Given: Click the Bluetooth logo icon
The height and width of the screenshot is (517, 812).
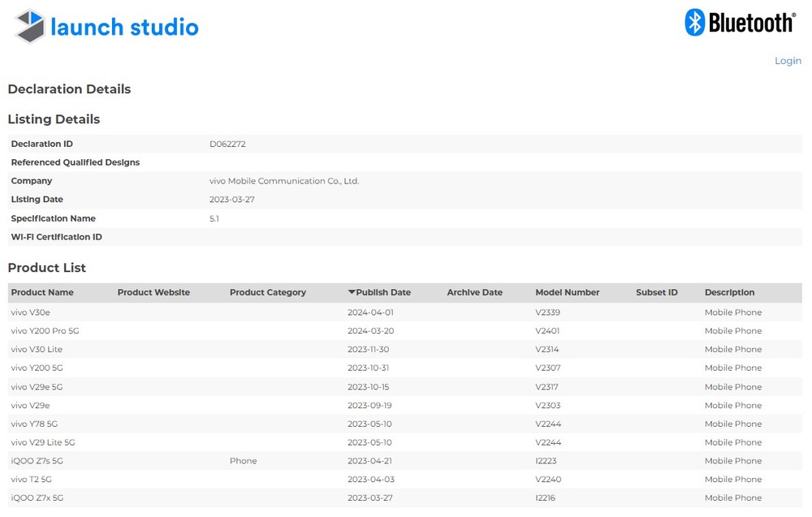Looking at the screenshot, I should (695, 23).
